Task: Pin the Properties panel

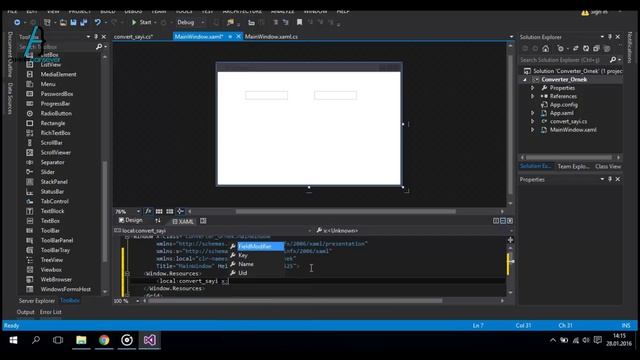Action: click(x=610, y=179)
